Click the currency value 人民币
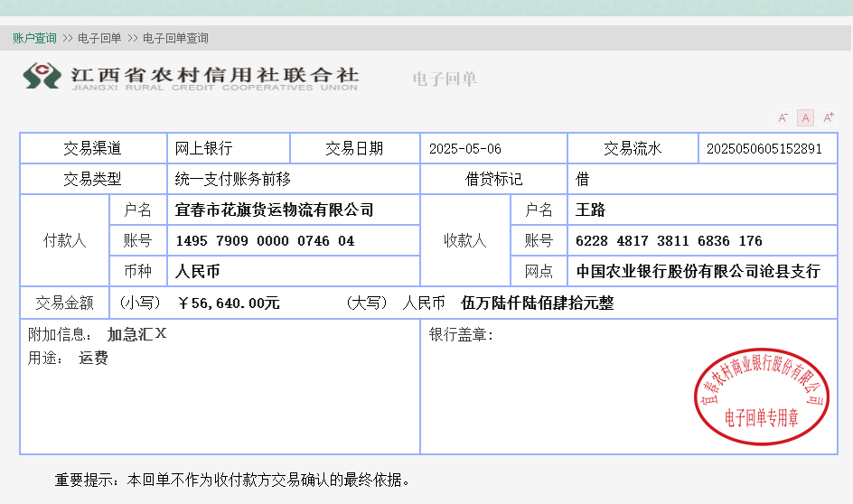 (197, 271)
